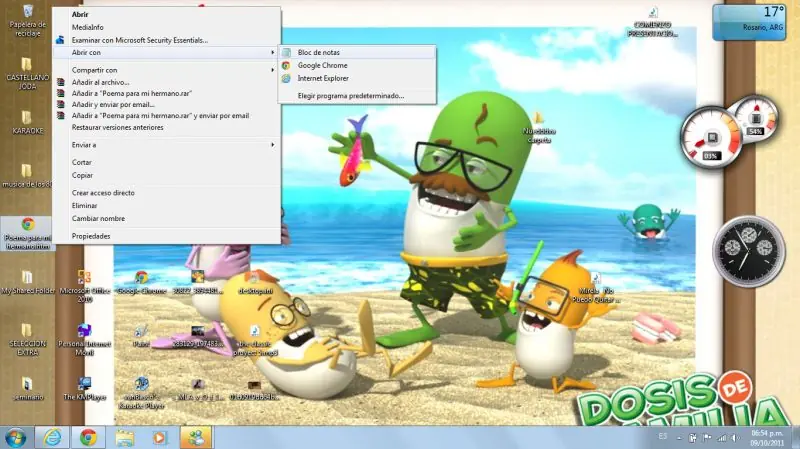800x449 pixels.
Task: Open Windows Live Messenger taskbar button
Action: click(x=195, y=438)
